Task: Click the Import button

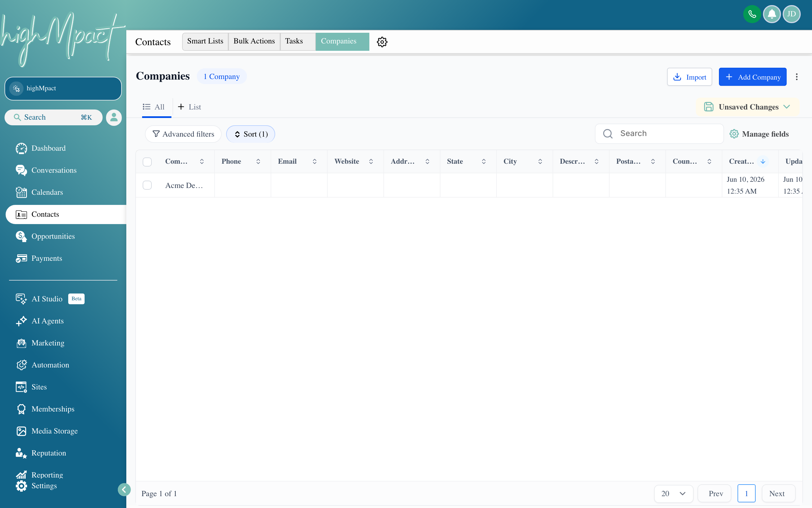Action: click(x=690, y=77)
